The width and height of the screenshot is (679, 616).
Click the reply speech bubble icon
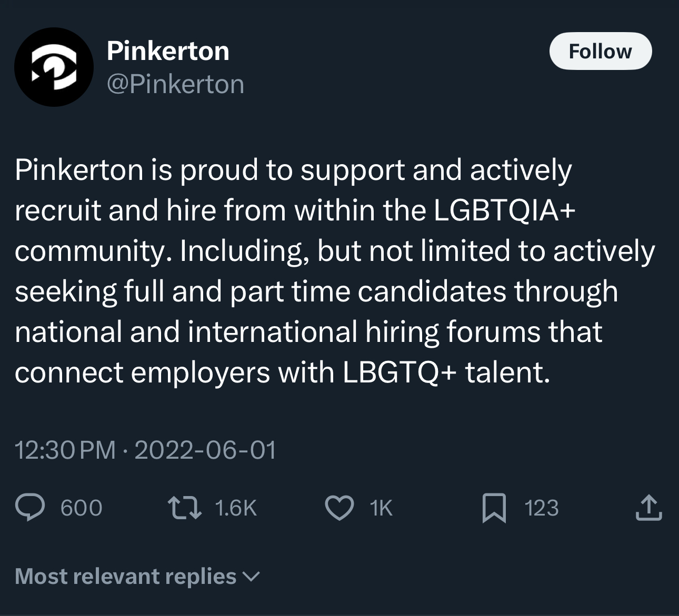[x=30, y=508]
